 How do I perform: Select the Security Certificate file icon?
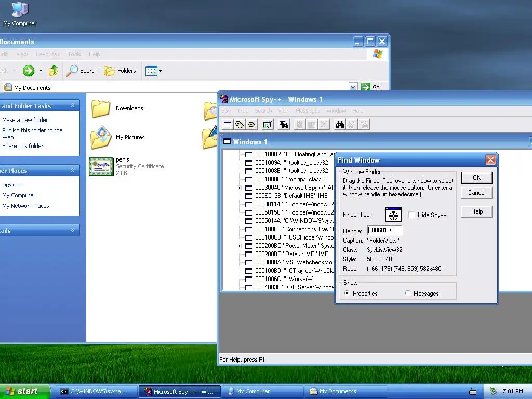tap(101, 166)
